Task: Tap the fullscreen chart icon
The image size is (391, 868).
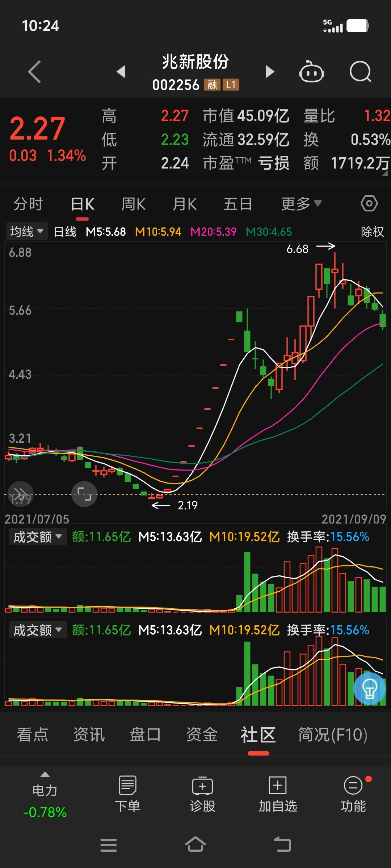Action: tap(84, 494)
